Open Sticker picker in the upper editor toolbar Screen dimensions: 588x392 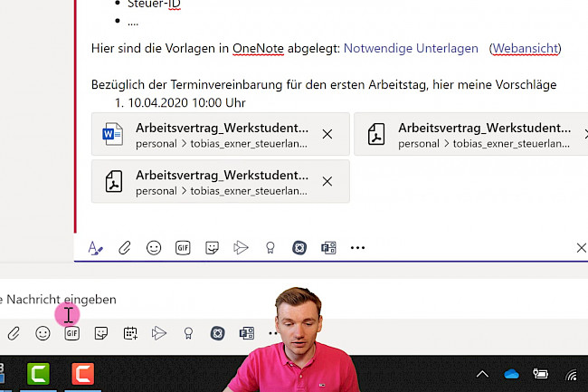(x=212, y=248)
